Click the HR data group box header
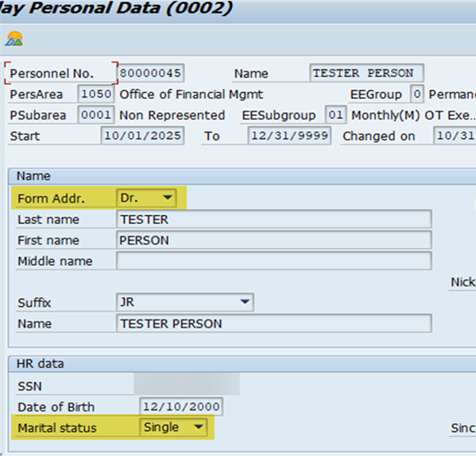Viewport: 476px width, 456px height. coord(242,364)
